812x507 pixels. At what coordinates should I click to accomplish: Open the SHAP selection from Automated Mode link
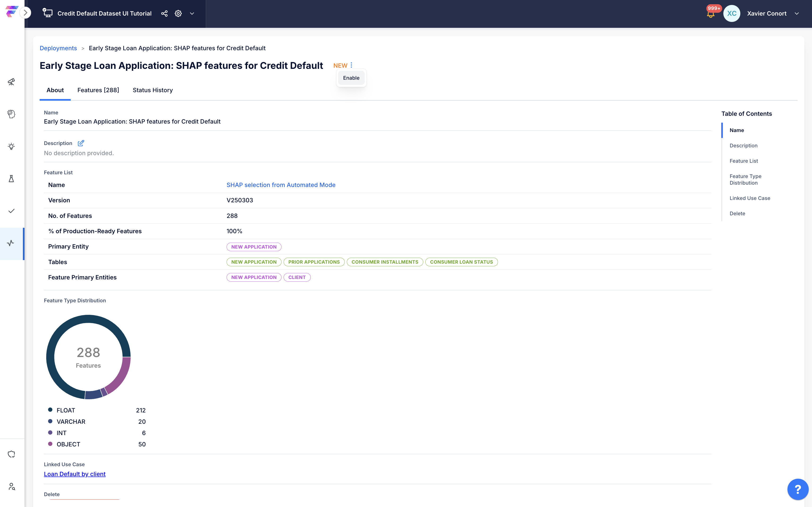click(281, 185)
